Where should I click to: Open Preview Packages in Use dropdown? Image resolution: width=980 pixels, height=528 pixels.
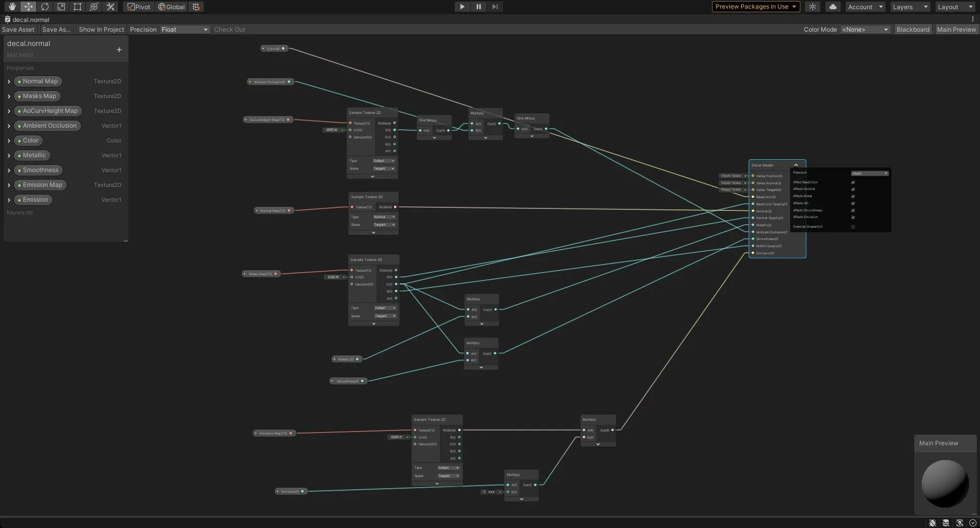click(x=756, y=7)
